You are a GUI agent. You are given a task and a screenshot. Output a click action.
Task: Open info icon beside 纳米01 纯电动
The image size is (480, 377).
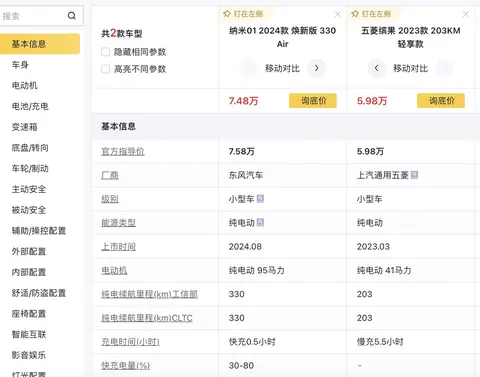(260, 222)
